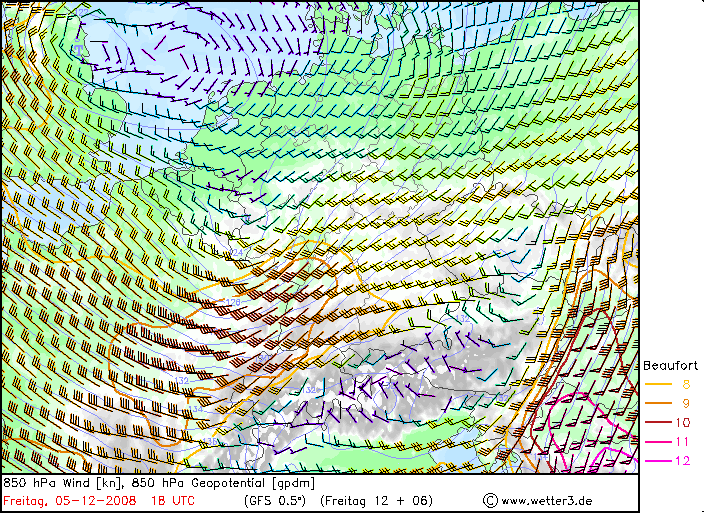Click the Beaufort 11 pink legend line
Image resolution: width=704 pixels, height=513 pixels.
click(658, 442)
